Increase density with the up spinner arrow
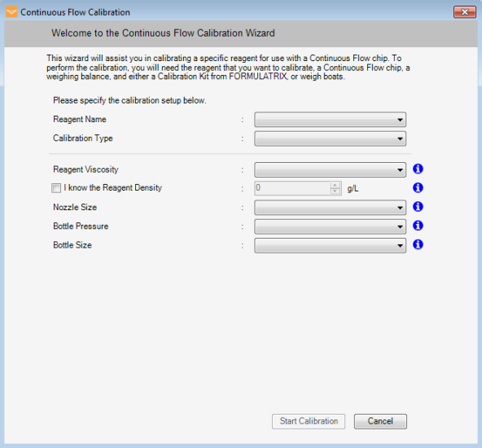482x448 pixels. coord(335,185)
